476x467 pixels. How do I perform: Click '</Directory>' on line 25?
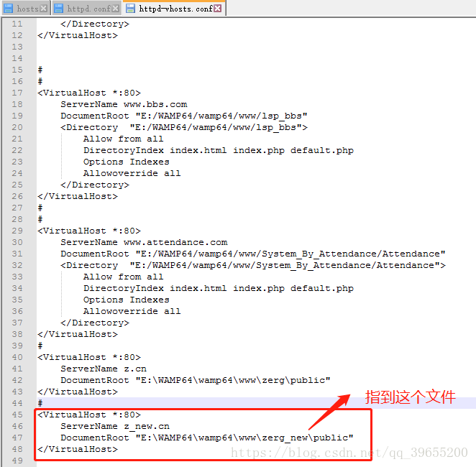click(x=95, y=185)
